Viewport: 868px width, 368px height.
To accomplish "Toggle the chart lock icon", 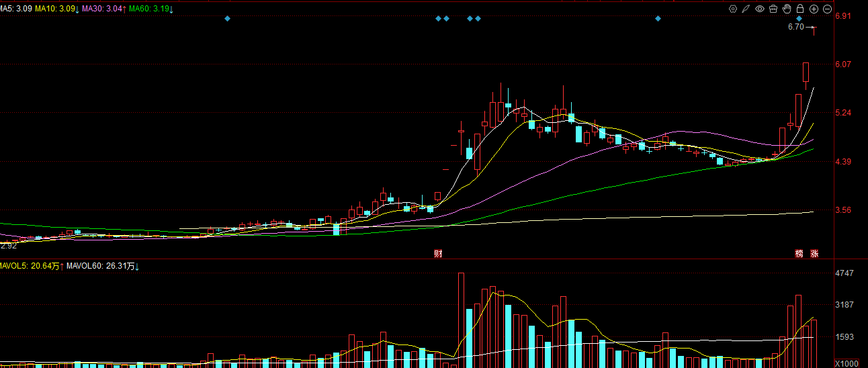I will pyautogui.click(x=800, y=9).
